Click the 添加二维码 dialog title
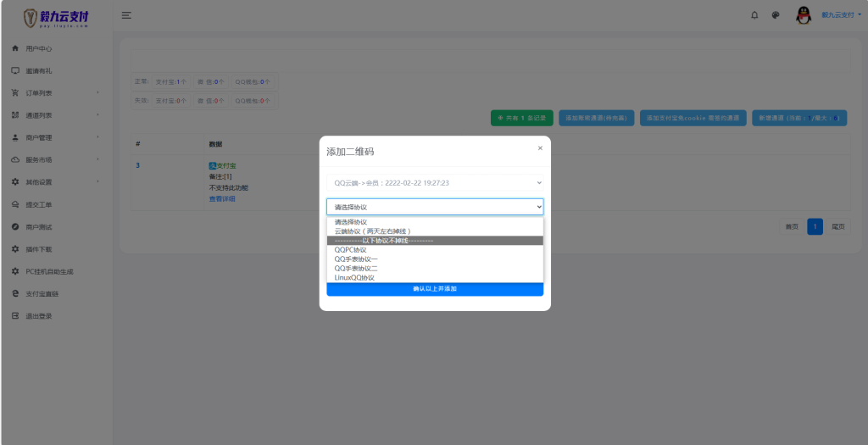 click(x=350, y=152)
